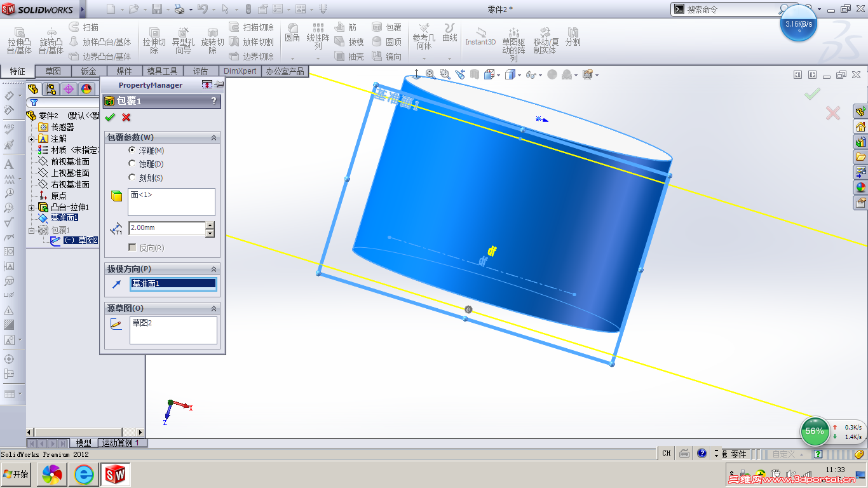
Task: Select the 镜向 (Mirror) tool
Action: (387, 57)
